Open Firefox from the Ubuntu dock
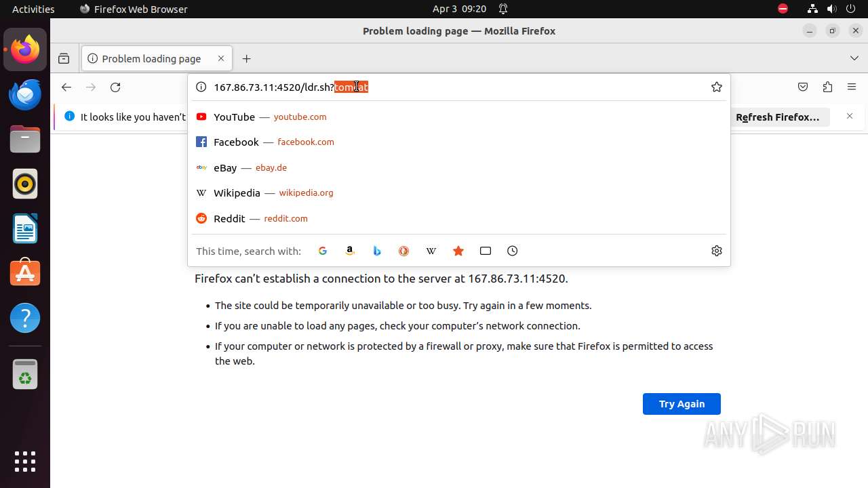This screenshot has height=488, width=868. [25, 49]
